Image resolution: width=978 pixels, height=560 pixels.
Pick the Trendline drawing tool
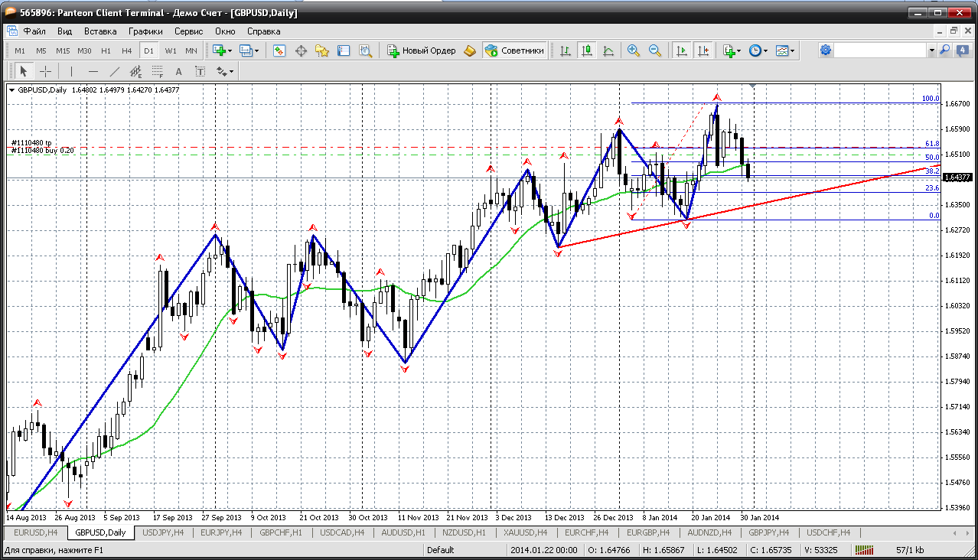point(115,71)
